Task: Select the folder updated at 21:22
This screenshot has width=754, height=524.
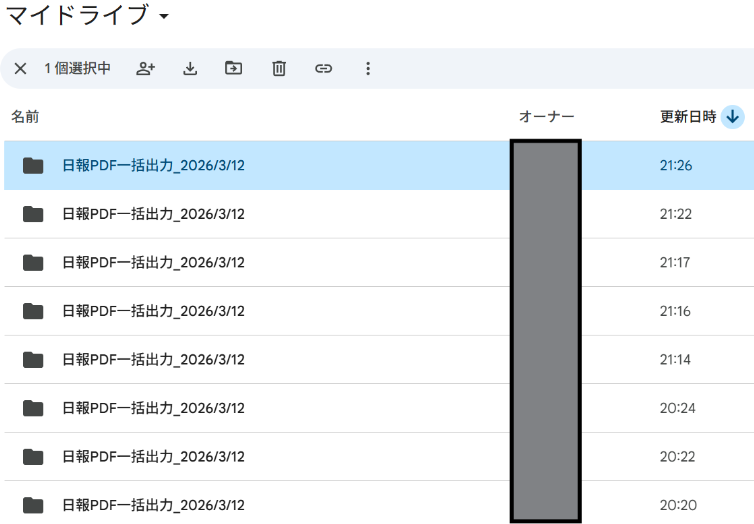Action: [153, 214]
